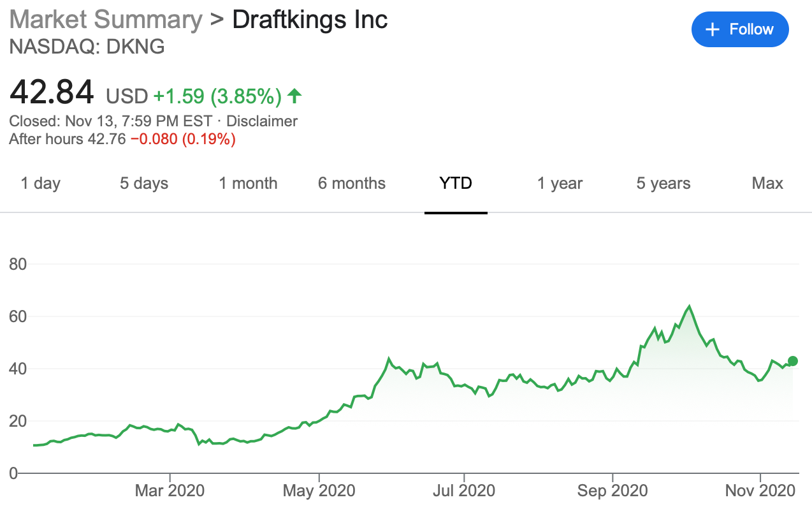The width and height of the screenshot is (812, 509).
Task: Select the Max time range
Action: click(x=767, y=183)
